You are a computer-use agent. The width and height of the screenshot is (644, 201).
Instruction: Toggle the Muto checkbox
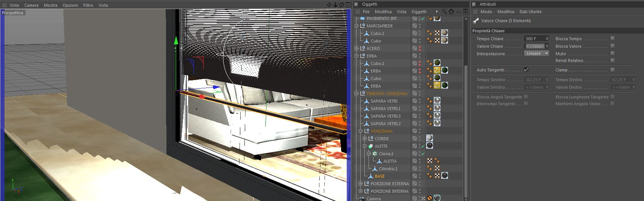pos(613,53)
